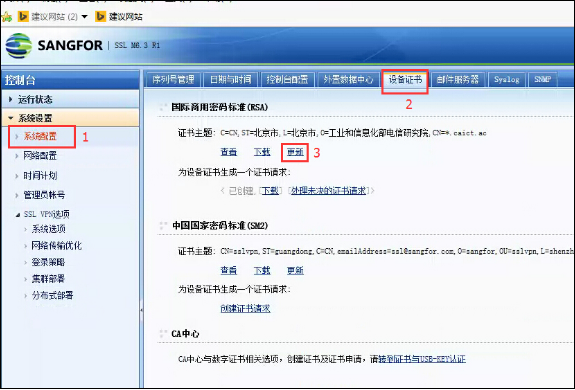
Task: Collapse the SSL VPN选项 tree node
Action: pos(18,215)
